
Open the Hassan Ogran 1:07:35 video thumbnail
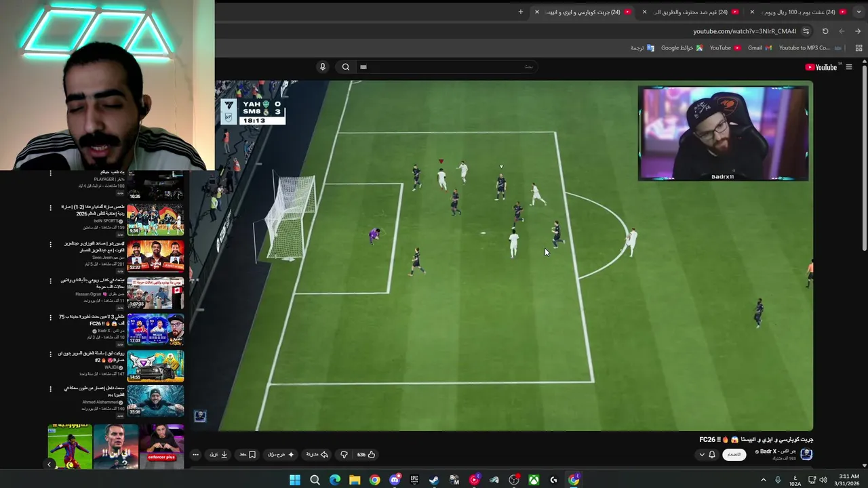[x=155, y=293]
